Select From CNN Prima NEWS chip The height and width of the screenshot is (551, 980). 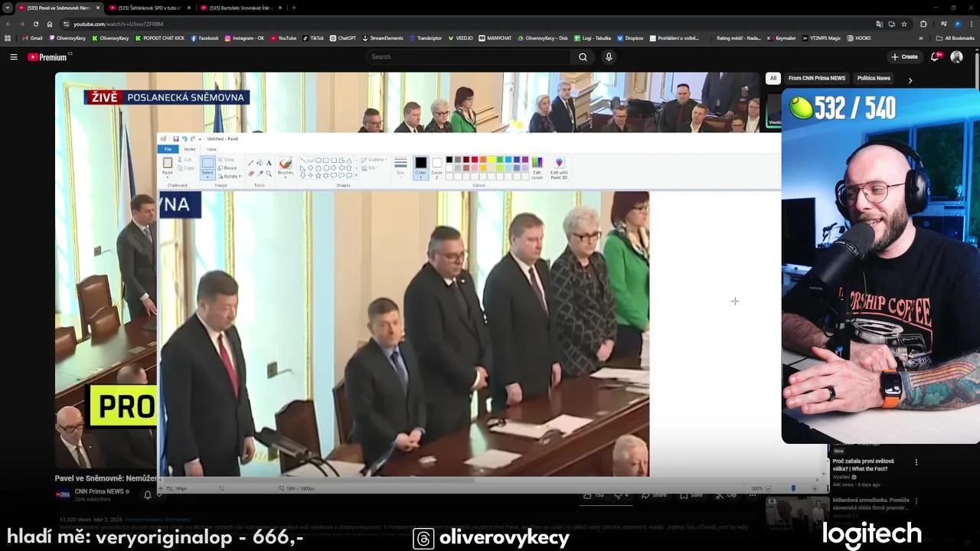click(816, 78)
